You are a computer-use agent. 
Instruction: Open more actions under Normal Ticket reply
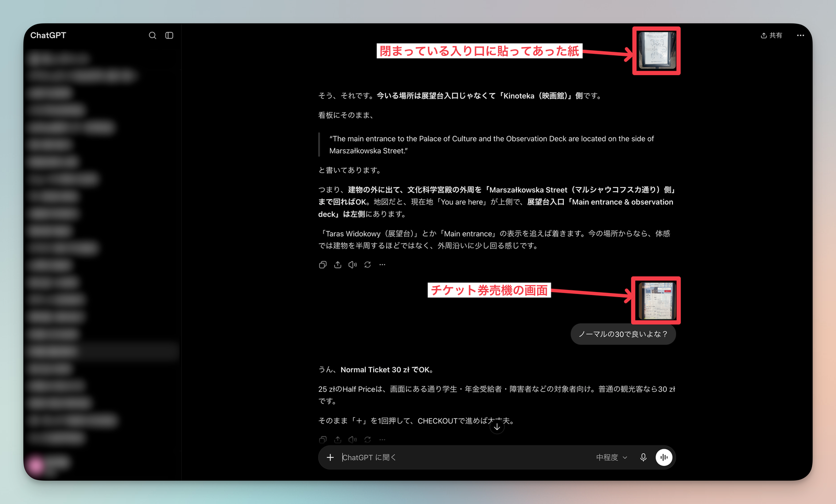(382, 440)
